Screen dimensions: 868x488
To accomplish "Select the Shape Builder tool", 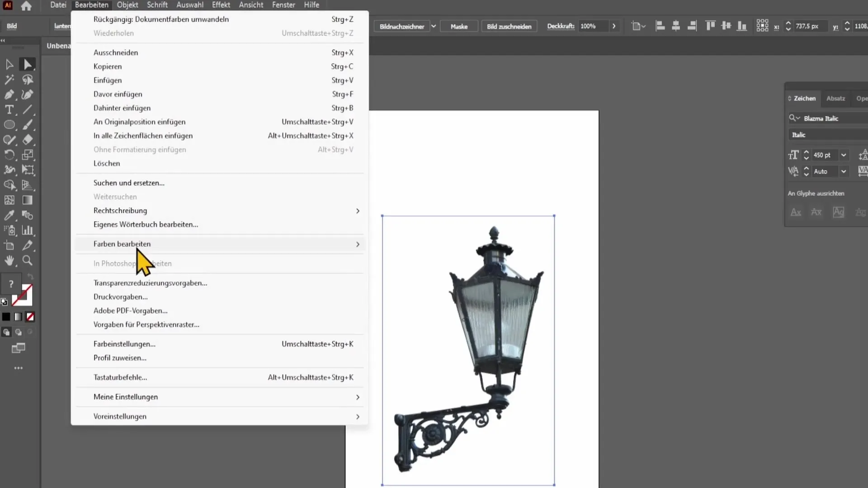I will [x=9, y=185].
